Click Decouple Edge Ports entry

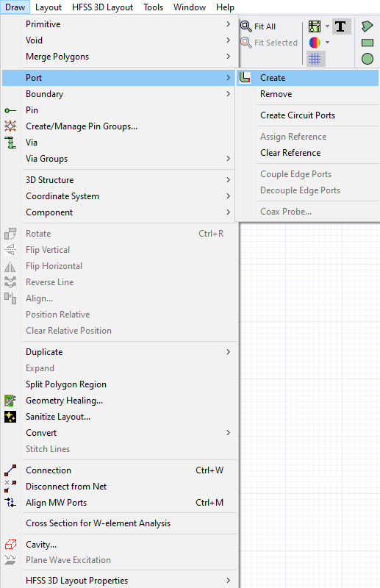(x=307, y=190)
